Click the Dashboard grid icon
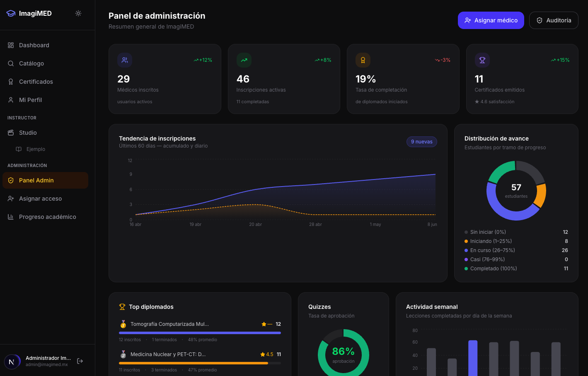The image size is (588, 376). coord(11,45)
